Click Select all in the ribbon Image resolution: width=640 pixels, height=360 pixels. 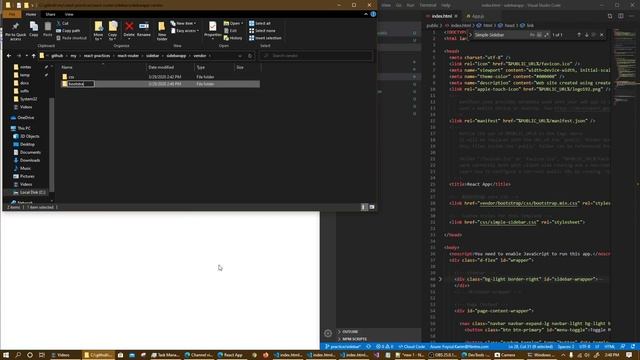pos(260,23)
